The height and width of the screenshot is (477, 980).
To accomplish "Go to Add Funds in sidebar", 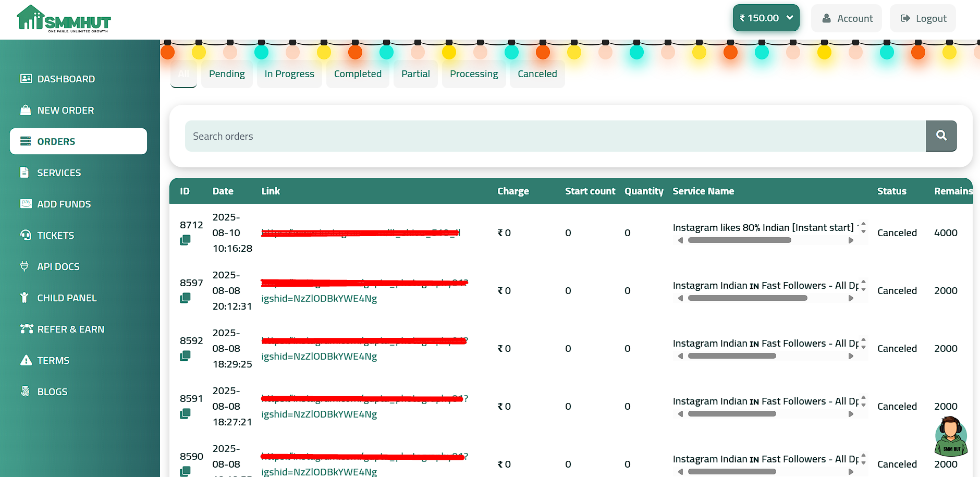I will (64, 204).
